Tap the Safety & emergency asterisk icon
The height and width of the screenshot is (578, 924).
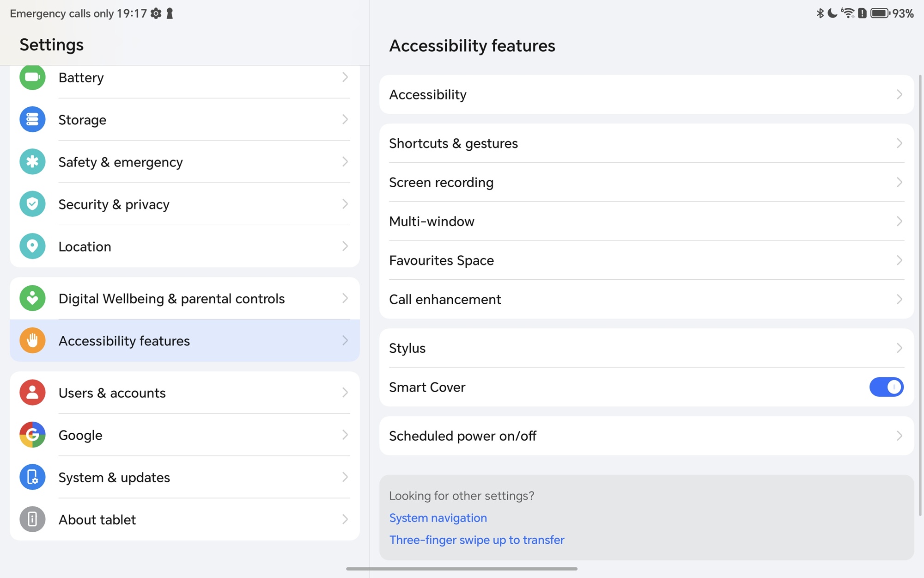pos(32,162)
